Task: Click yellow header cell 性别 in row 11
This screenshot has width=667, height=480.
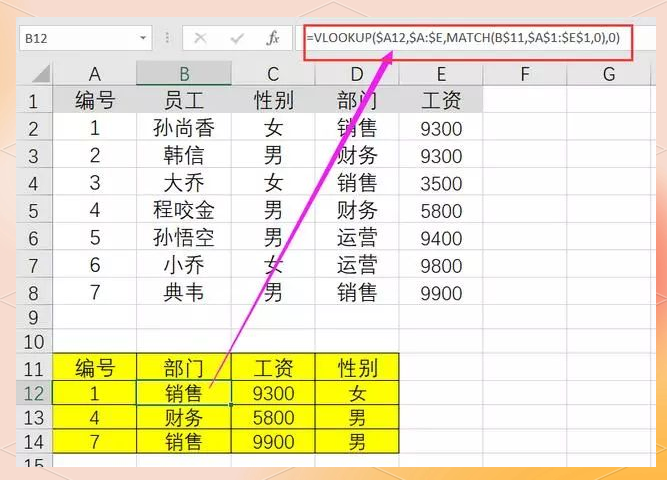Action: 357,368
